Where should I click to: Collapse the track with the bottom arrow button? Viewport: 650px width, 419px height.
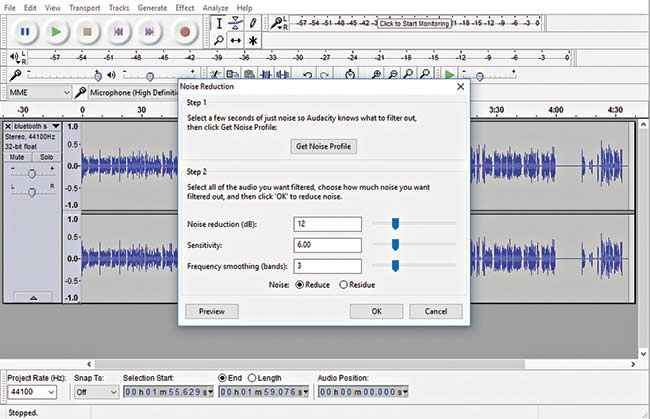click(33, 297)
